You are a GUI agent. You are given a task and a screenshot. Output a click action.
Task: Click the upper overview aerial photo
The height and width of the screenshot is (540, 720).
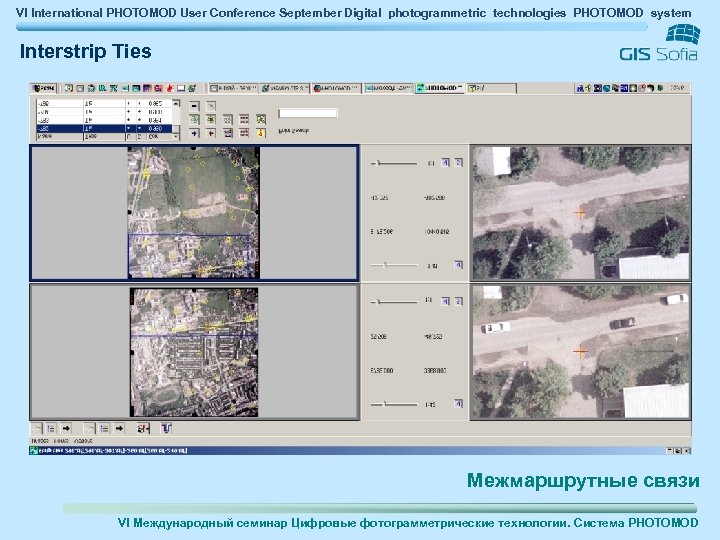coord(193,213)
